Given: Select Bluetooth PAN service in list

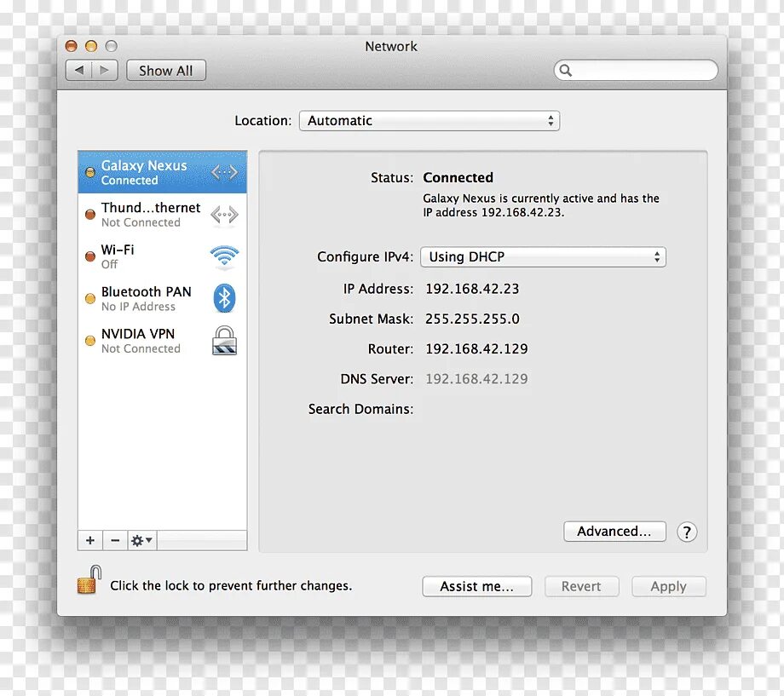Looking at the screenshot, I should [x=163, y=298].
